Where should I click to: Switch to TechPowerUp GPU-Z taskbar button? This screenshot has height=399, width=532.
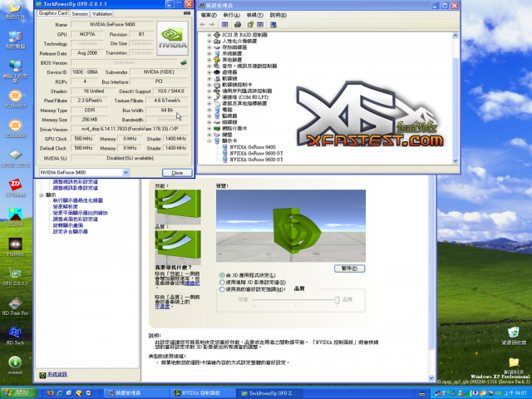[269, 393]
